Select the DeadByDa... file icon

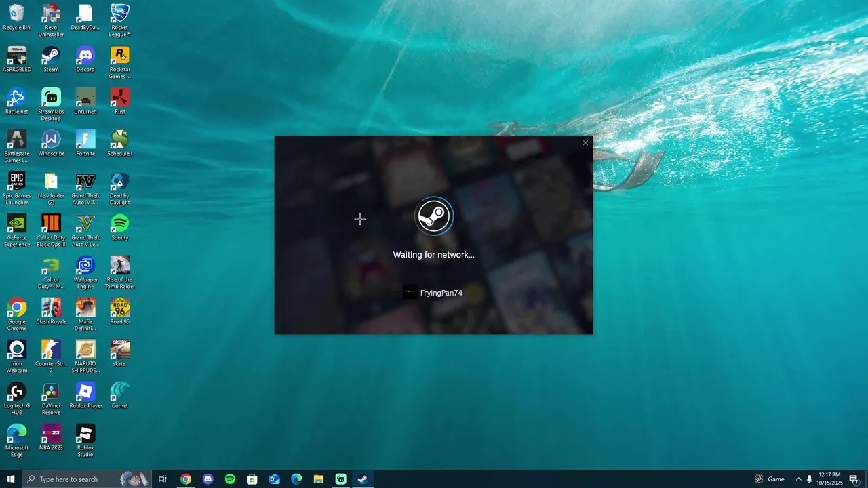pos(85,18)
